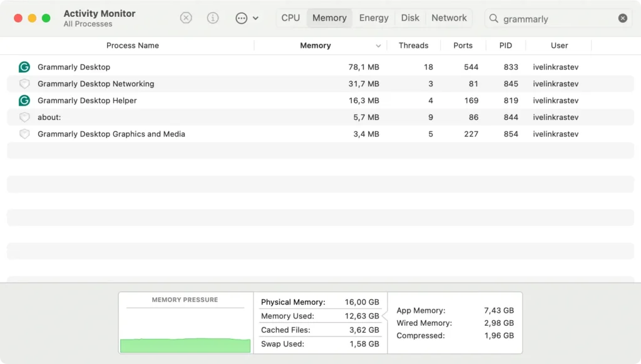Screen dimensions: 641x364
Task: Sort by the Process Name column header
Action: pos(132,46)
